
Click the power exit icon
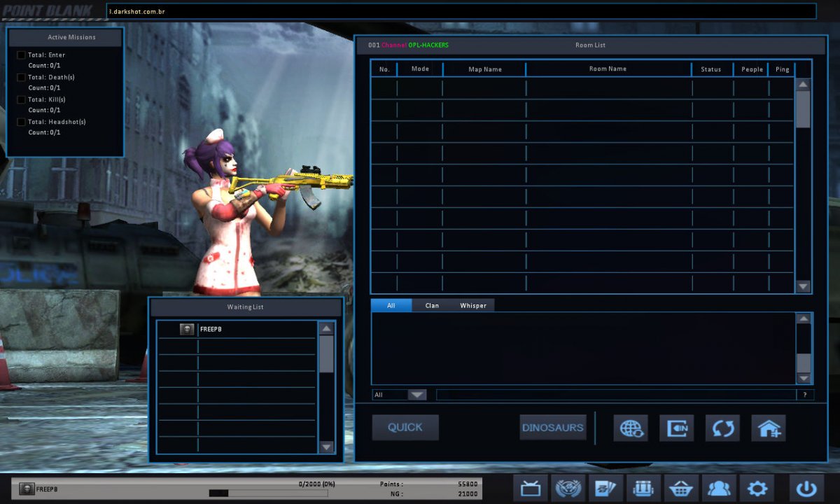point(806,487)
